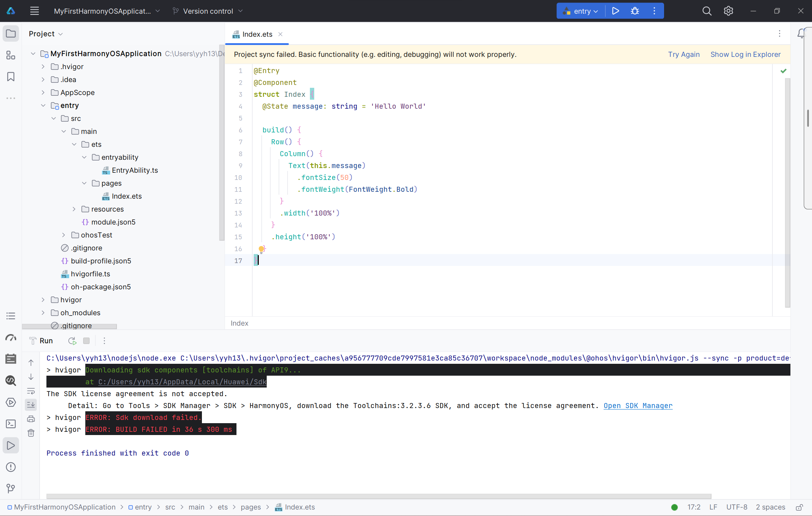Screen dimensions: 812x516
Task: Click 'pages' in the breadcrumb bar
Action: (251, 507)
